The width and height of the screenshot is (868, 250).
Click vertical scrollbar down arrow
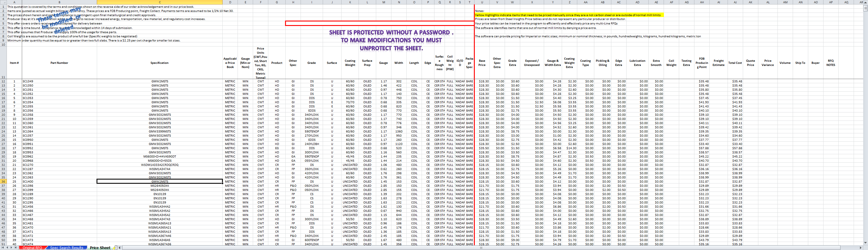(865, 243)
